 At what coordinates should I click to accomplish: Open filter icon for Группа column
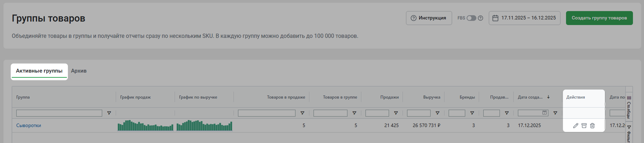[109, 113]
